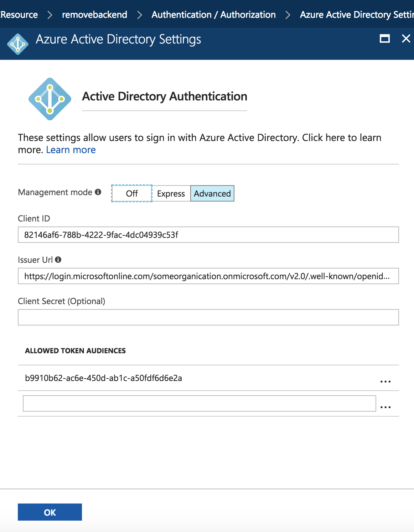Set Management mode to Off

click(132, 193)
